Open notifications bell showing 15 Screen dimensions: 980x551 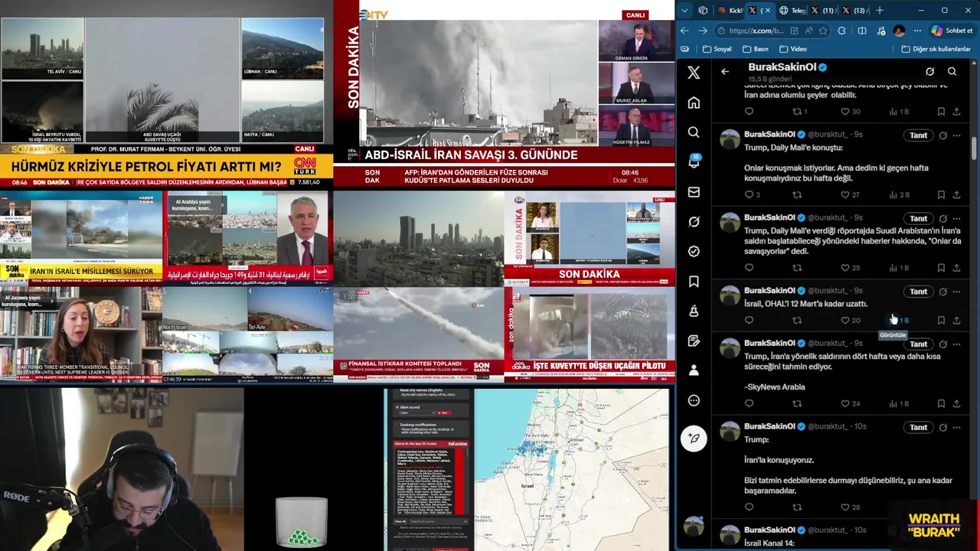tap(694, 161)
